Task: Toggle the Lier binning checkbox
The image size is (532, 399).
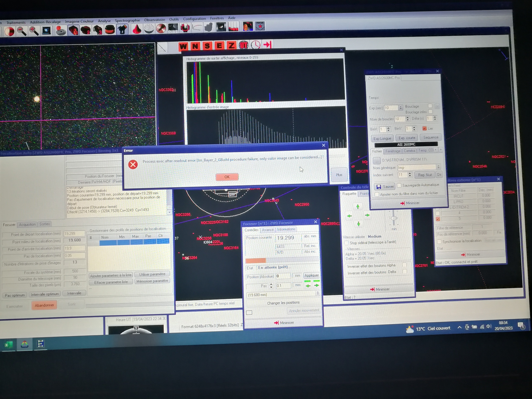Action: click(424, 128)
